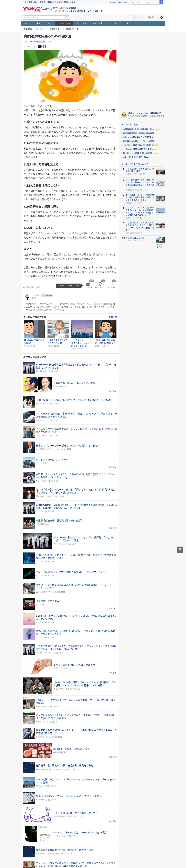Open 日本株のサマーラリー article
Screen dimensions: 186x868
point(67,445)
